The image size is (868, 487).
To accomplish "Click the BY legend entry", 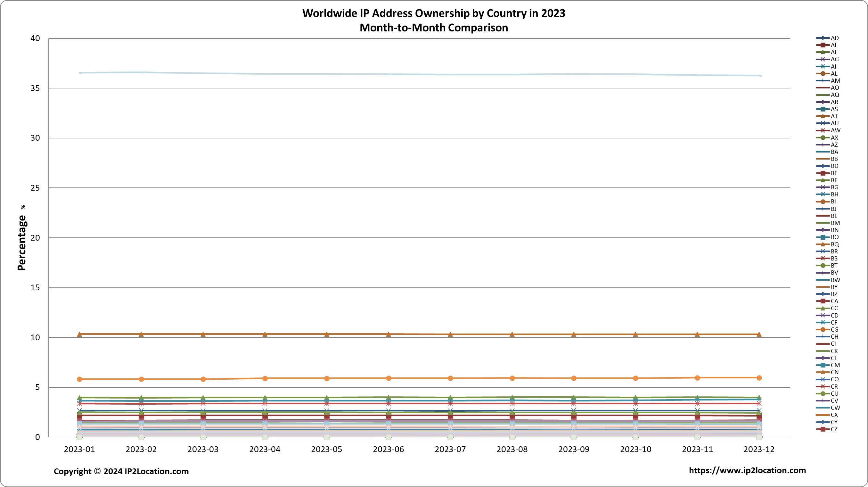I will click(827, 287).
